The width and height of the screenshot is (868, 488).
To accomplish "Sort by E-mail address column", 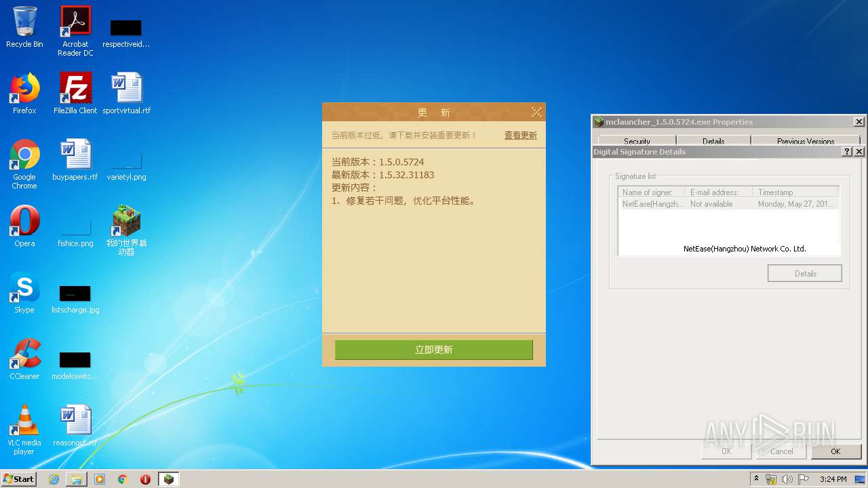I will coord(719,192).
